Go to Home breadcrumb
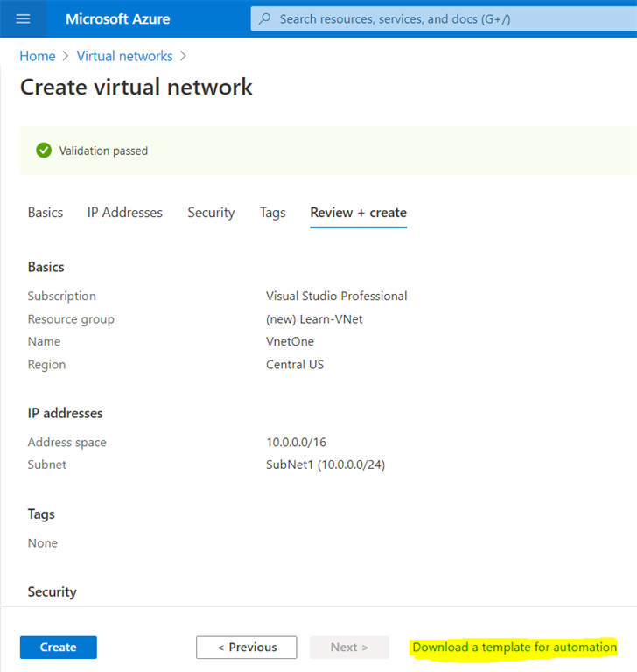 (38, 56)
